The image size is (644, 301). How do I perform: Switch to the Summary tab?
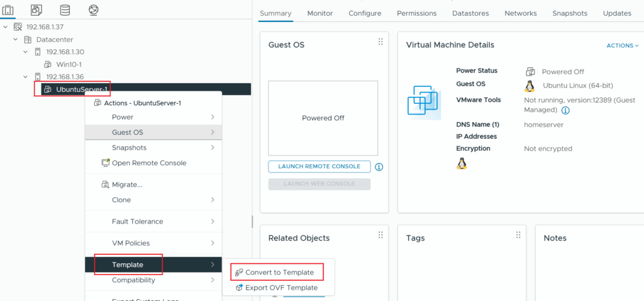click(275, 13)
